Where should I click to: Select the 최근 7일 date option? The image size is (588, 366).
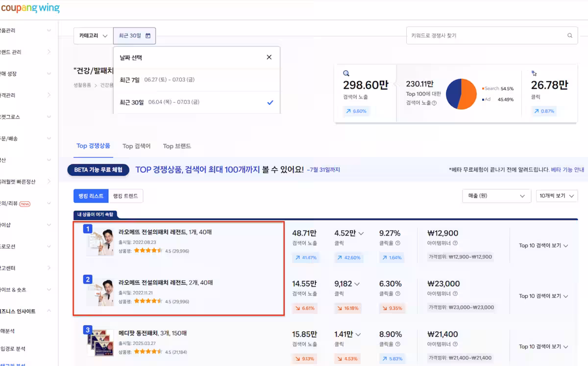197,80
